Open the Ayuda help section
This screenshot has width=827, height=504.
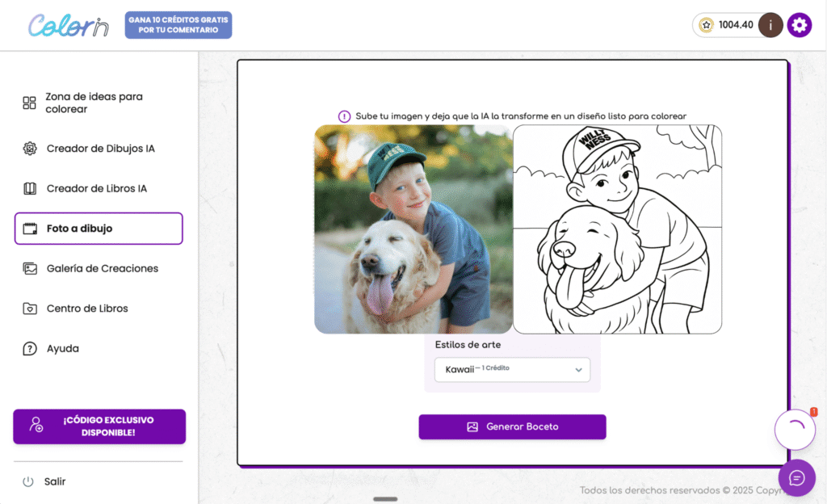[x=62, y=349]
